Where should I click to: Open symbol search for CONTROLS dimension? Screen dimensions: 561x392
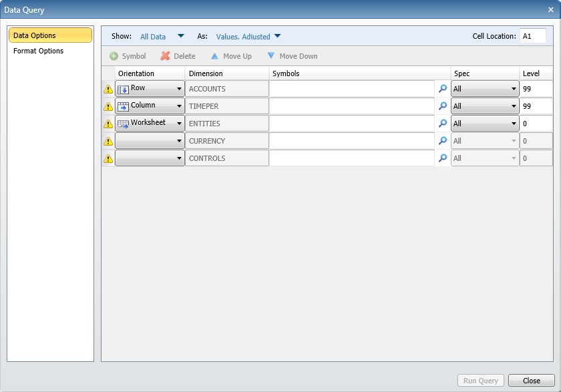coord(442,158)
